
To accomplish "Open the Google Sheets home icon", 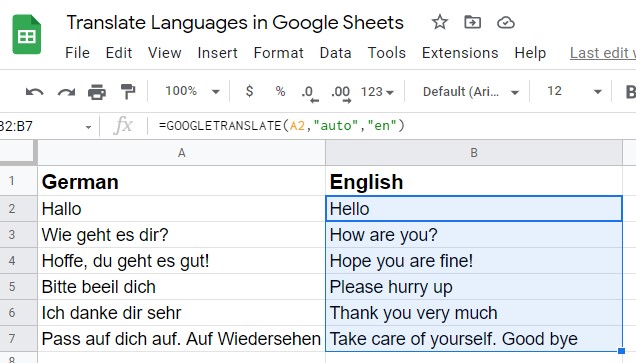I will [27, 34].
